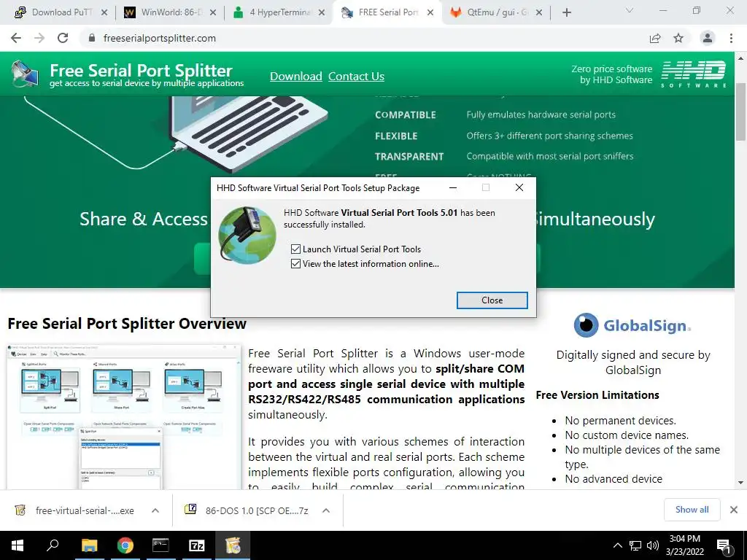The height and width of the screenshot is (560, 747).
Task: Open the command prompt taskbar icon
Action: tap(160, 545)
